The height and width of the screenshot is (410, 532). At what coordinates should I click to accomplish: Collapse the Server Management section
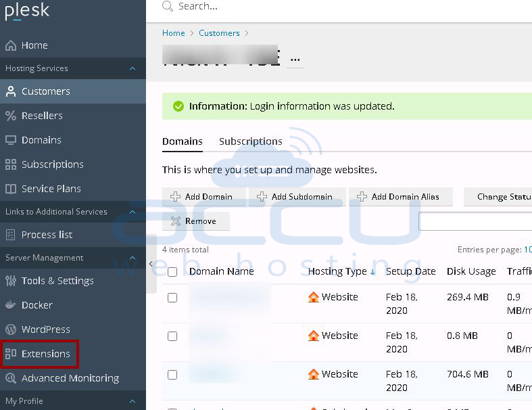coord(132,258)
